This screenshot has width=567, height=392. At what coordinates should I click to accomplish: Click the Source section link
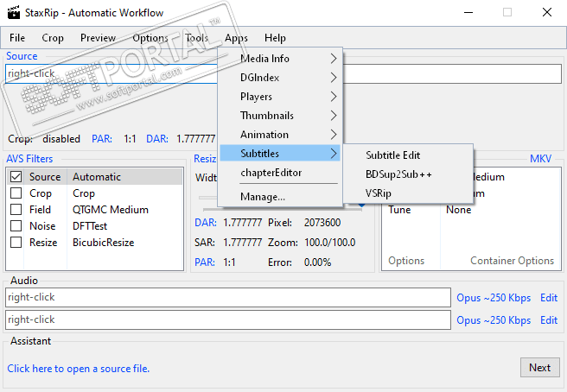click(x=22, y=56)
